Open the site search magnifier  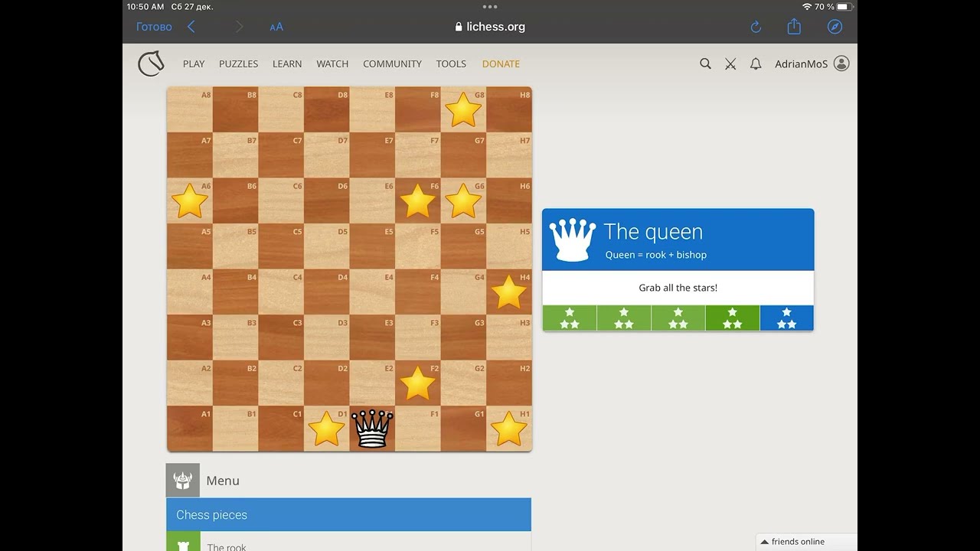705,64
